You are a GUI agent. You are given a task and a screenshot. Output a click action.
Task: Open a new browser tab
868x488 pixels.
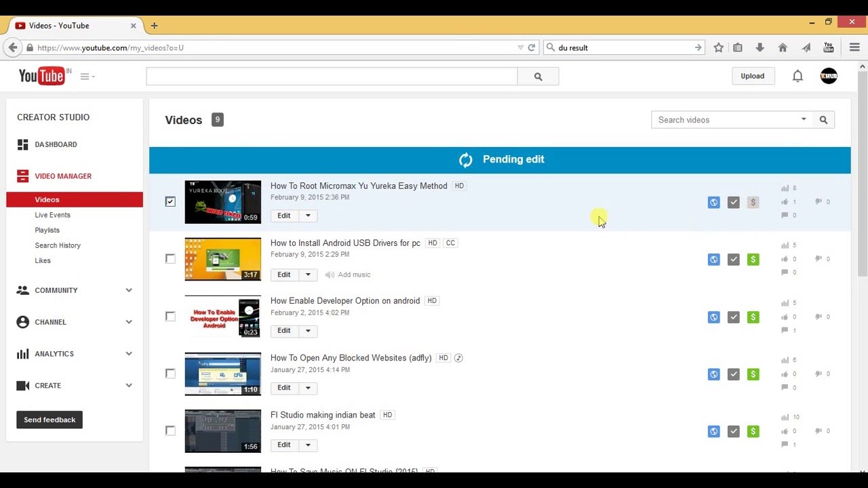[154, 26]
